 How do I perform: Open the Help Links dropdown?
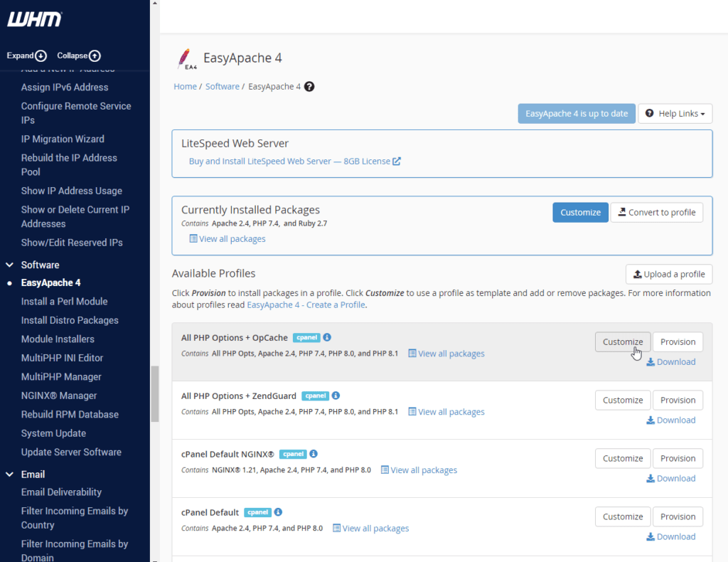tap(675, 114)
